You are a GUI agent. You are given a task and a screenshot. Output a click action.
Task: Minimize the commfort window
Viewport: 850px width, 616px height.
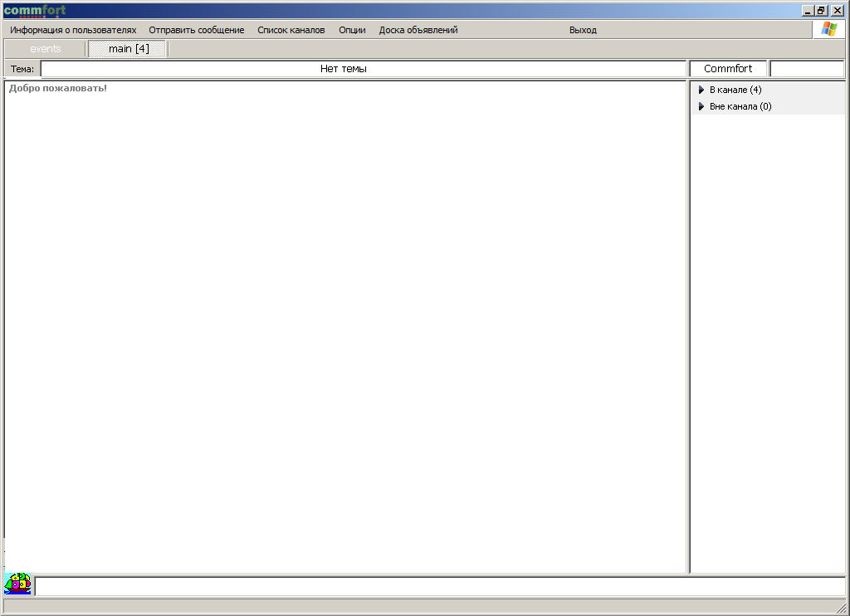tap(808, 10)
